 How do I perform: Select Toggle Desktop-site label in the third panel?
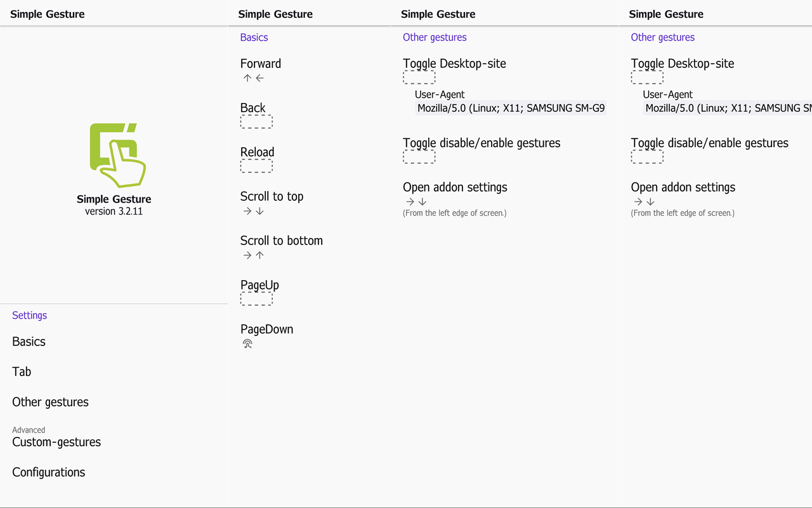pyautogui.click(x=454, y=63)
